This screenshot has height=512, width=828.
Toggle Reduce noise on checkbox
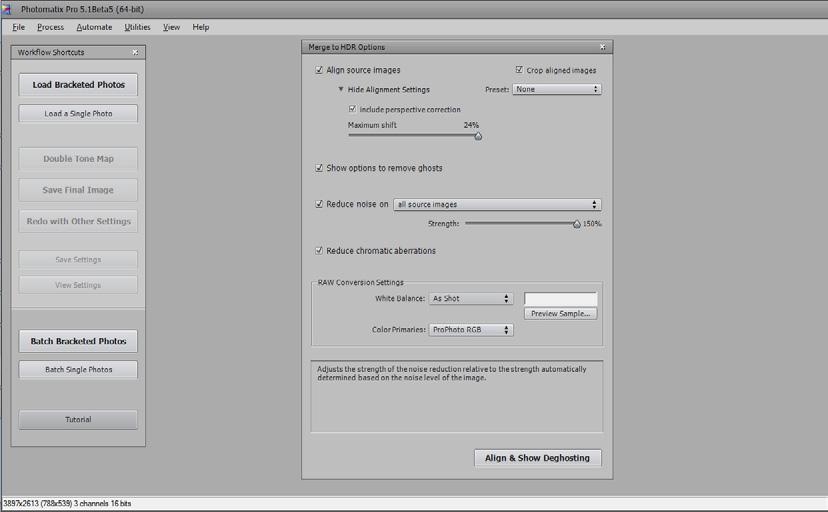(x=319, y=204)
